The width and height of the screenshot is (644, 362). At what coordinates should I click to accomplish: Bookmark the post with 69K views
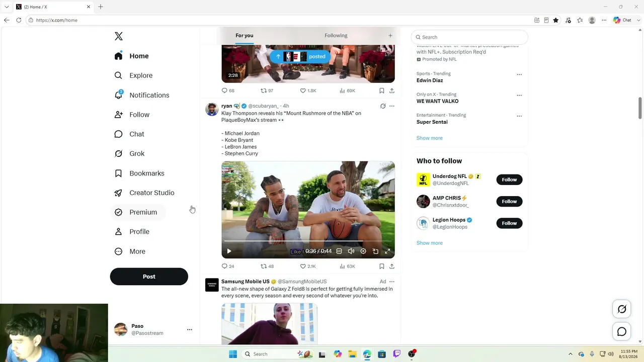382,90
